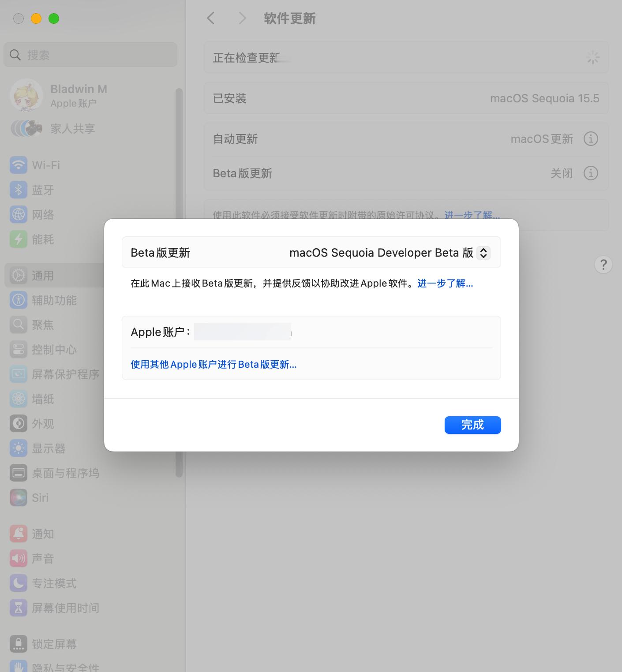Click the 软件更新 page title

(290, 19)
